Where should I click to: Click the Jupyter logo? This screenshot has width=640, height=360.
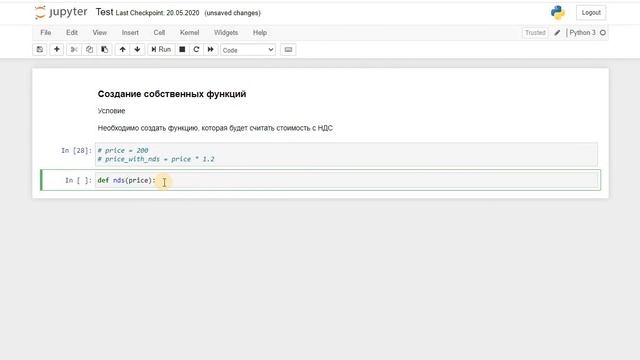click(61, 13)
